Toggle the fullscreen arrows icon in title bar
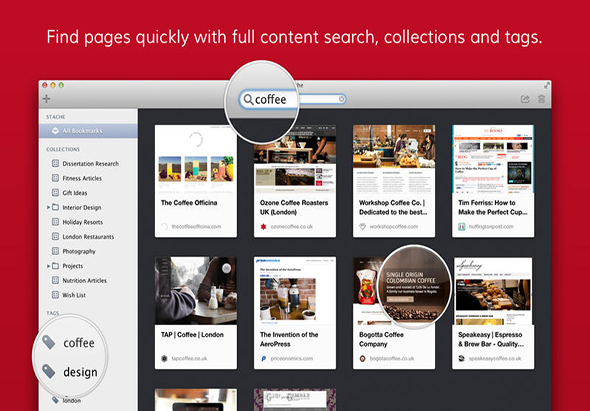Viewport: 590px width, 411px height. point(547,85)
